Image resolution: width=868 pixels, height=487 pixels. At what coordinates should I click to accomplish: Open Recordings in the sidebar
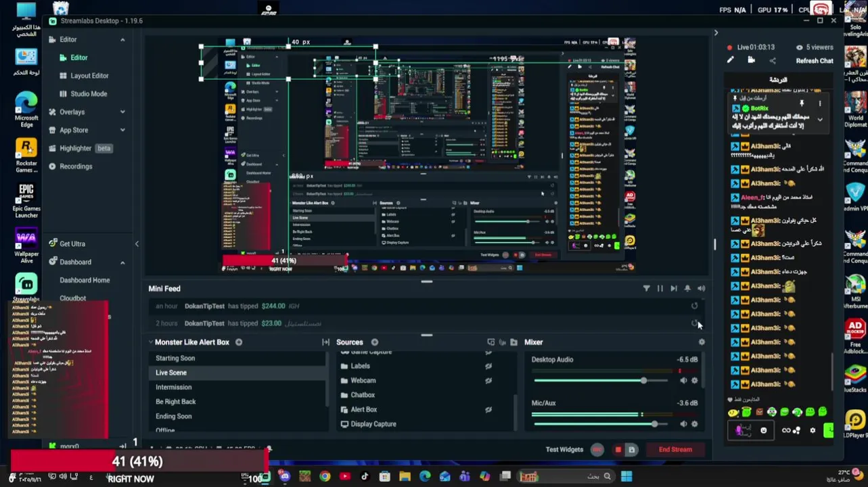(70, 166)
